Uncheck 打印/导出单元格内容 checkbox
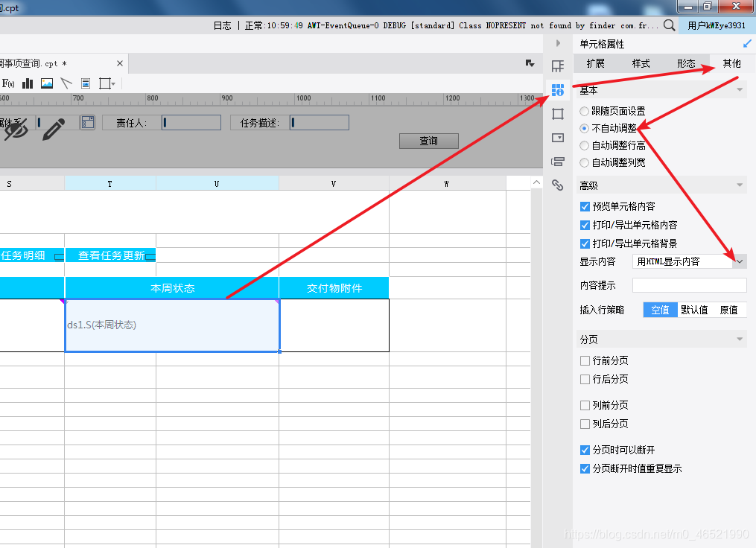 point(585,225)
